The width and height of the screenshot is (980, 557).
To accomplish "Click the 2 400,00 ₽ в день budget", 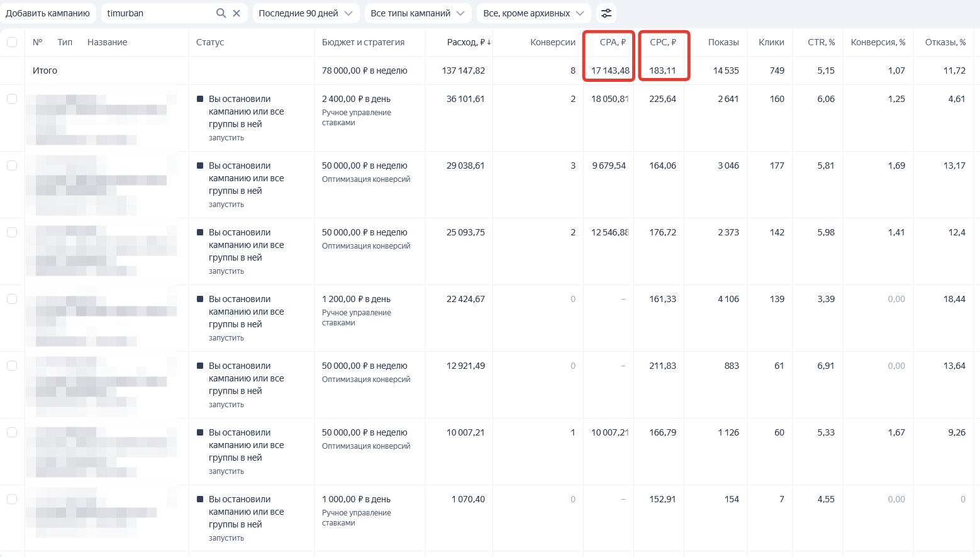I will (x=356, y=99).
